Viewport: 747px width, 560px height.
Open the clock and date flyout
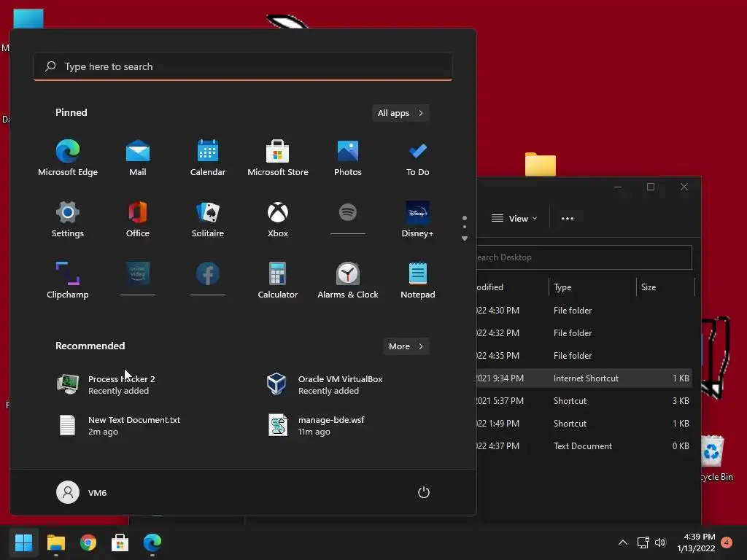pyautogui.click(x=696, y=542)
